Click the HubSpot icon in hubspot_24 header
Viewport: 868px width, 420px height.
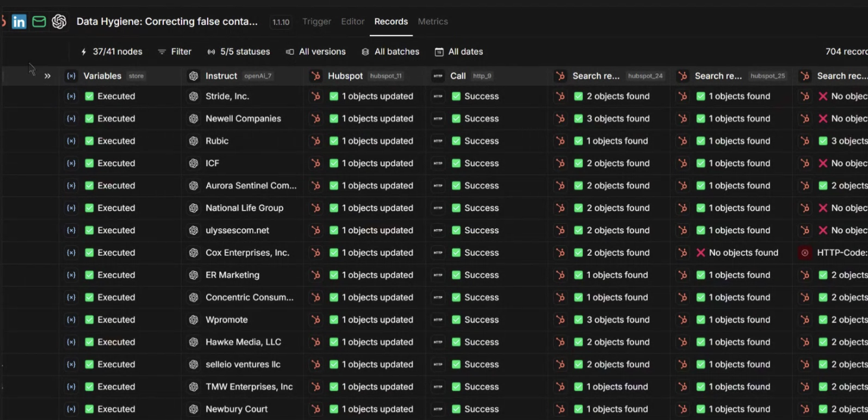pyautogui.click(x=560, y=76)
